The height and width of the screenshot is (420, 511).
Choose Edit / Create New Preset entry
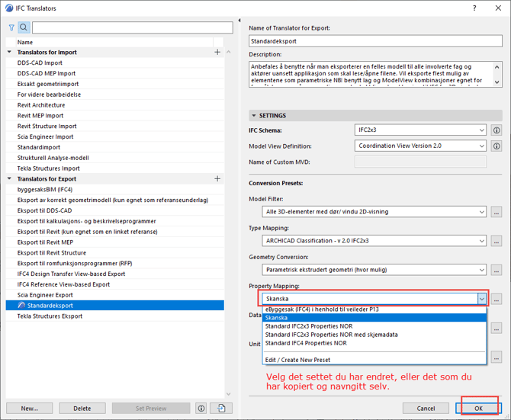(297, 360)
